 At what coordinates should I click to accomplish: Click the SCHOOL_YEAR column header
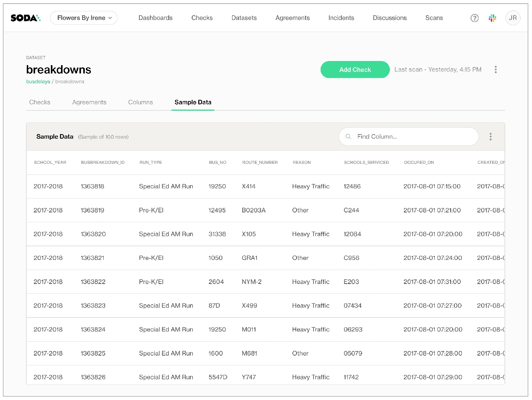[x=50, y=162]
